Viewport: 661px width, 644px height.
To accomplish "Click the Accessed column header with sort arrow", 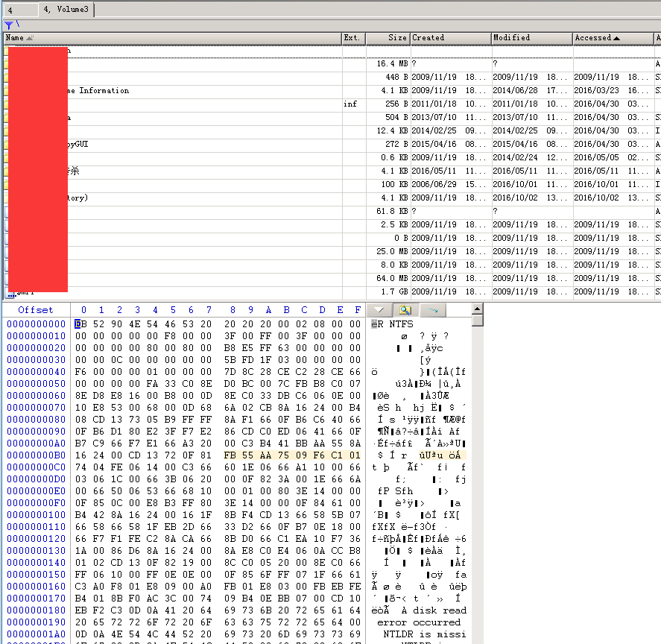I will coord(613,38).
